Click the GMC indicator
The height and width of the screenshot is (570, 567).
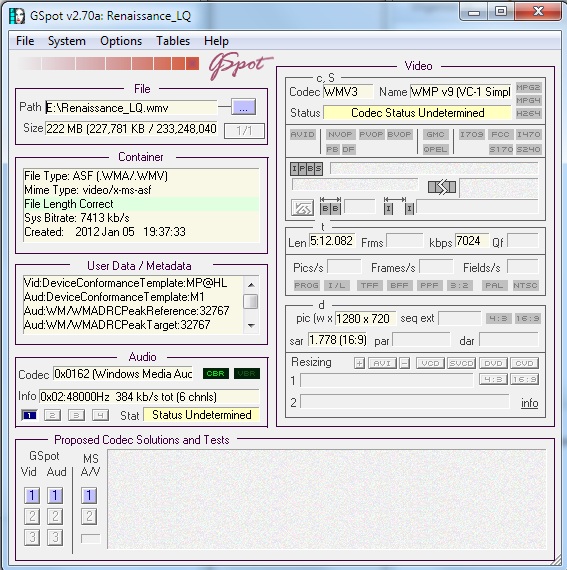pyautogui.click(x=435, y=135)
